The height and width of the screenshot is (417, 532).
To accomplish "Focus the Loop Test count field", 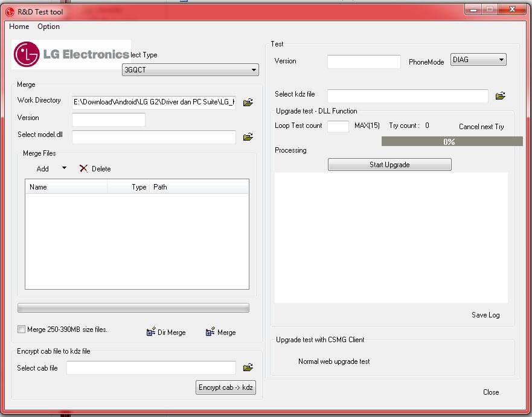I will pyautogui.click(x=338, y=126).
